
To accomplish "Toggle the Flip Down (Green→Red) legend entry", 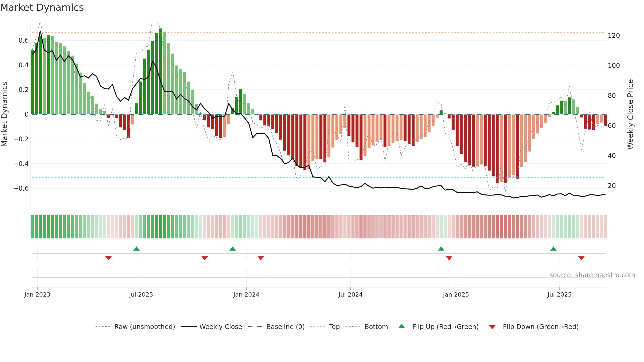I will [534, 327].
